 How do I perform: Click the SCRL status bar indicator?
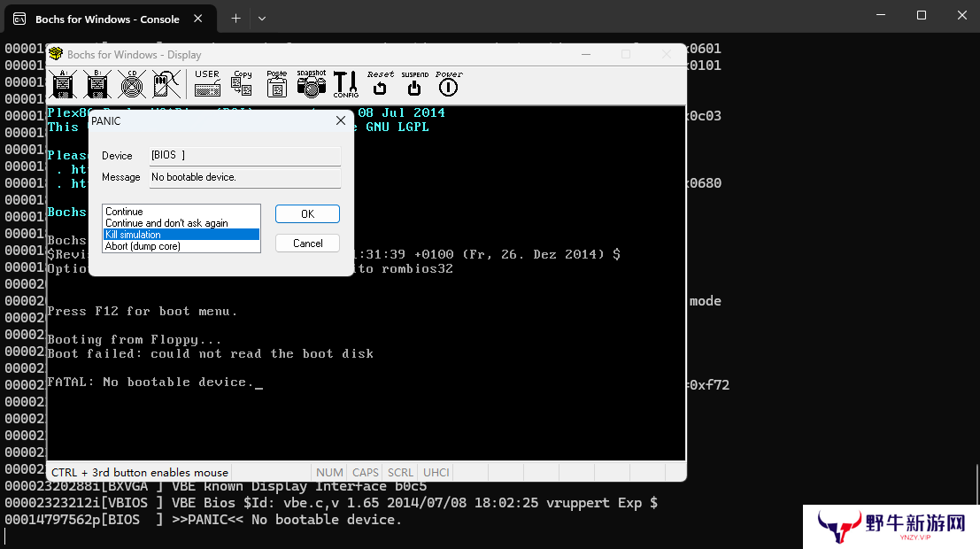(401, 472)
